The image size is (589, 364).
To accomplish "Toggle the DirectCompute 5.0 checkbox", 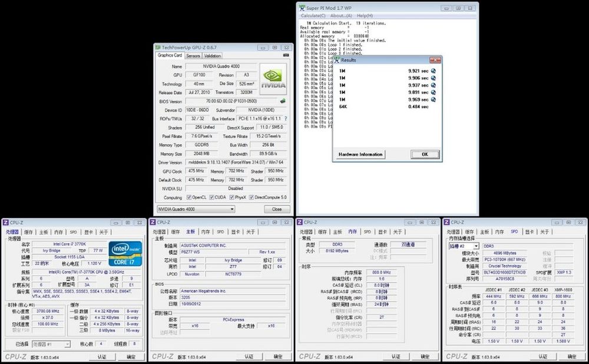I will [252, 197].
